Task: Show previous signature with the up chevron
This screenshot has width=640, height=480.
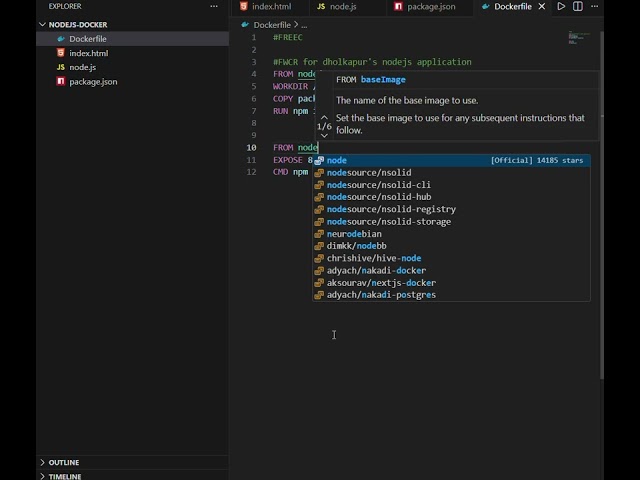Action: coord(324,118)
